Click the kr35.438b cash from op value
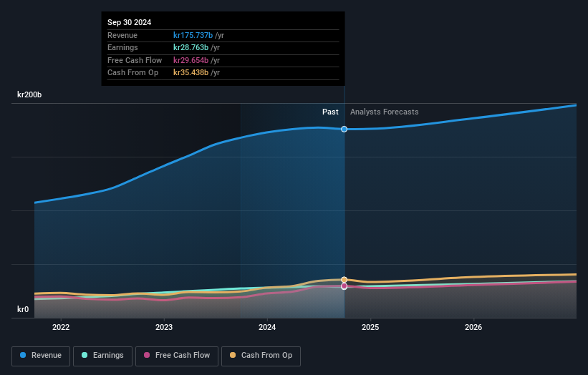The image size is (588, 375). [191, 73]
